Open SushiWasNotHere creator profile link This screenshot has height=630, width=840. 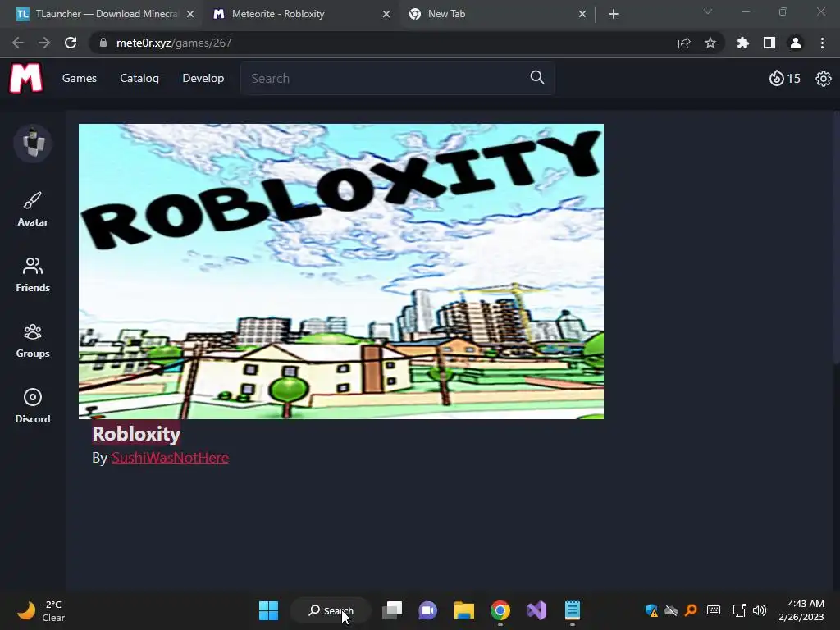click(170, 458)
